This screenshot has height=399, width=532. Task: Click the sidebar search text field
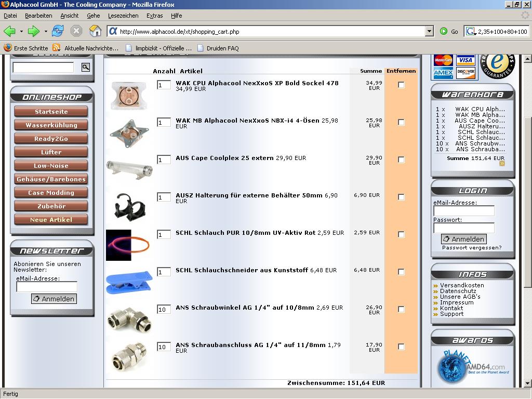point(43,67)
